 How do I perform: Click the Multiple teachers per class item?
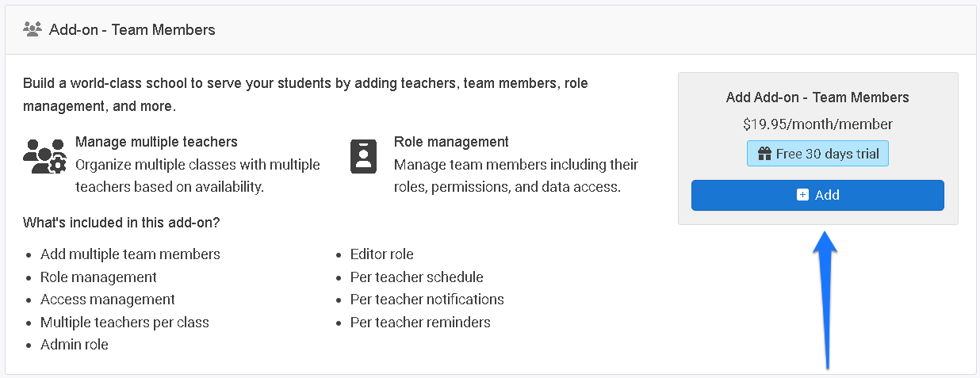pos(124,323)
